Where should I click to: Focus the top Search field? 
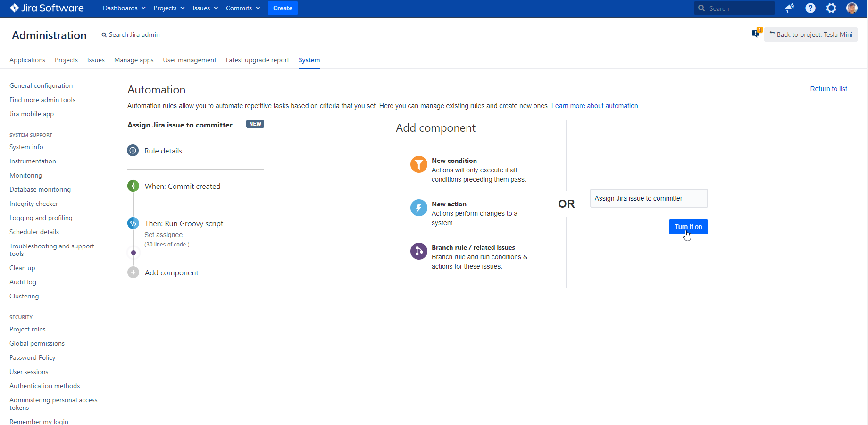click(x=734, y=8)
